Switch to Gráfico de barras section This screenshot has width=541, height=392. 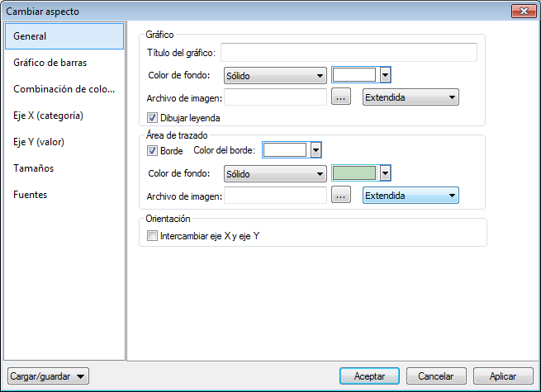click(x=50, y=63)
